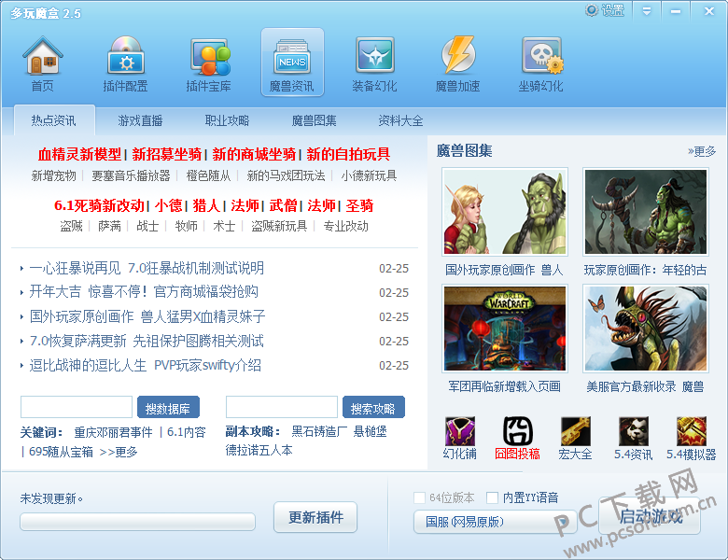Focus the strategy guide search input field

pos(282,407)
